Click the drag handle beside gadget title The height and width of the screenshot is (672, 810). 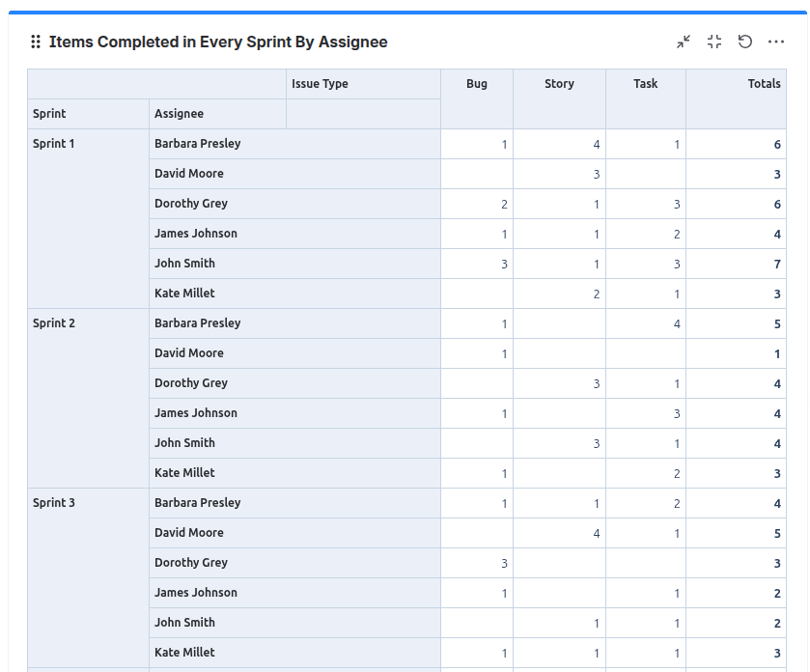click(36, 42)
